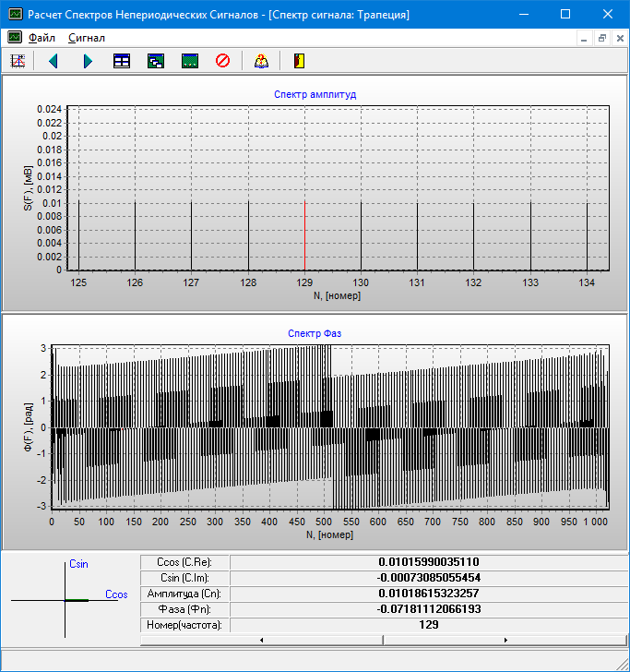Go to previous harmonic with left arrow
This screenshot has width=630, height=672.
tap(53, 61)
